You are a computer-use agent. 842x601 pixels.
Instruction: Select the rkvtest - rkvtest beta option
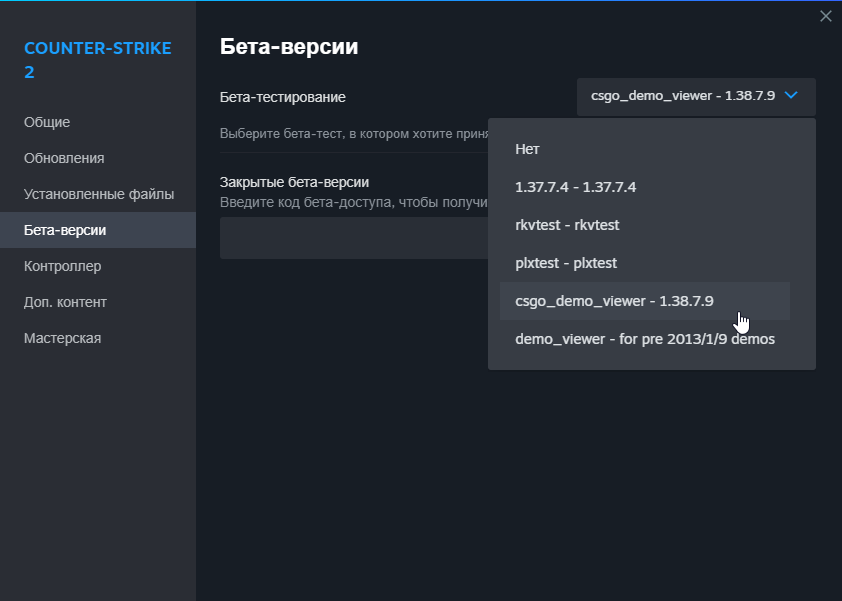(x=644, y=225)
